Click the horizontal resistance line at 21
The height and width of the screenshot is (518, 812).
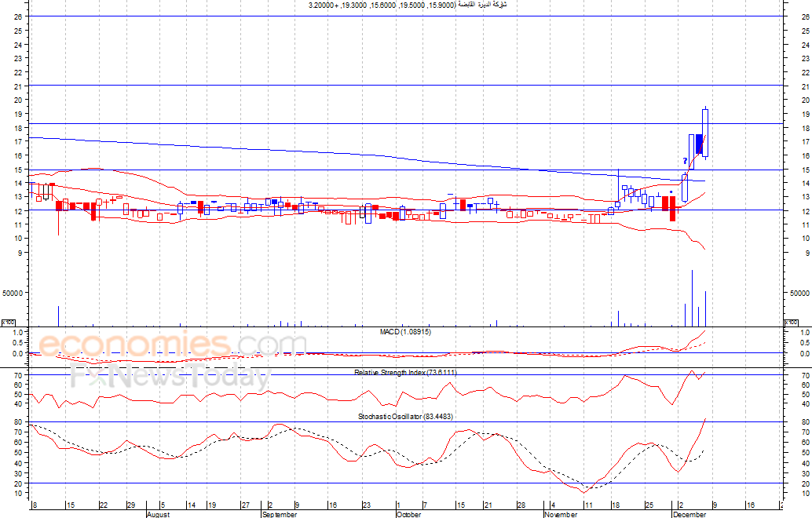click(393, 85)
